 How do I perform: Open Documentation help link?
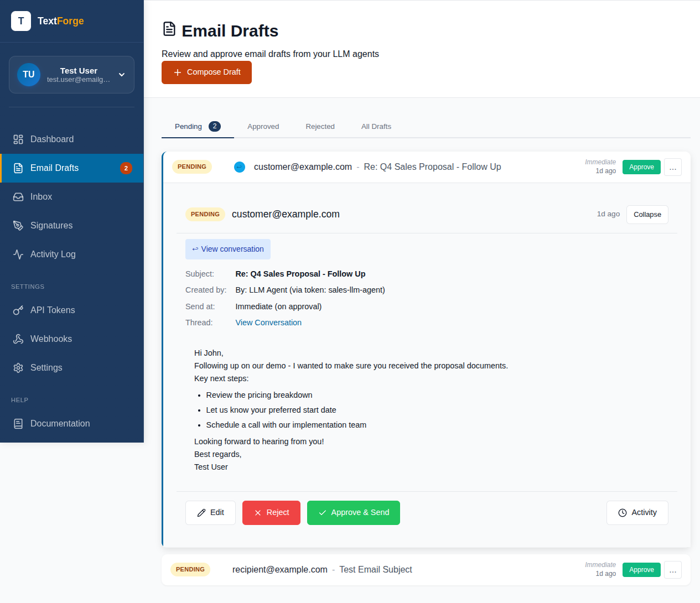point(72,424)
